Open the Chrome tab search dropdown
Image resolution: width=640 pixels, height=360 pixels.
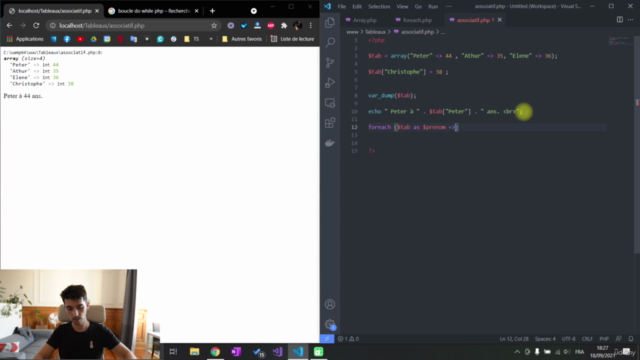254,11
